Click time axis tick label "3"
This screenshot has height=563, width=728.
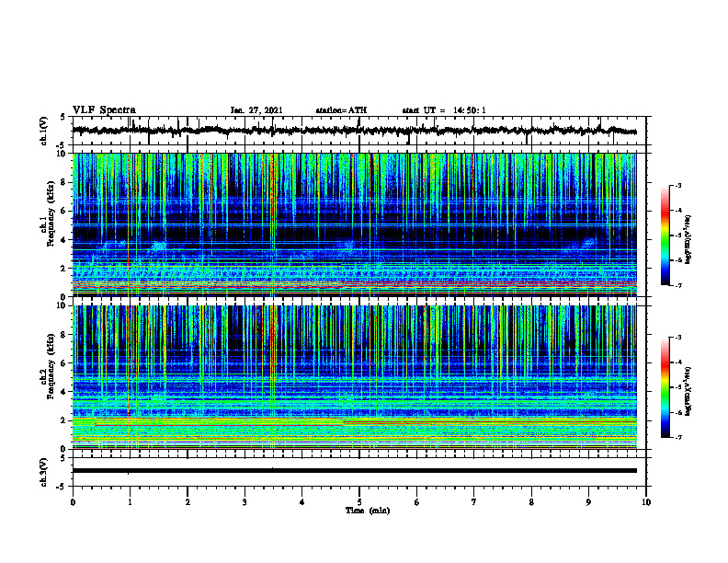pyautogui.click(x=245, y=502)
